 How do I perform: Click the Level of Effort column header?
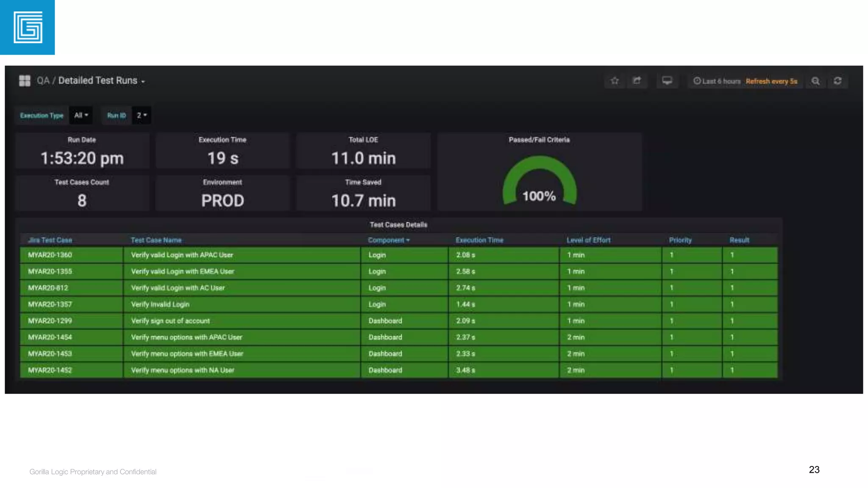tap(588, 240)
